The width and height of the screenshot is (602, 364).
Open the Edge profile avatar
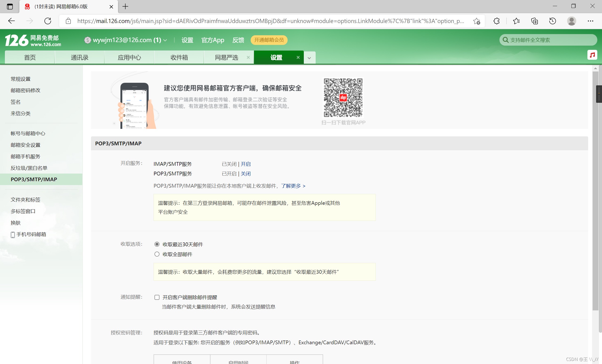572,21
